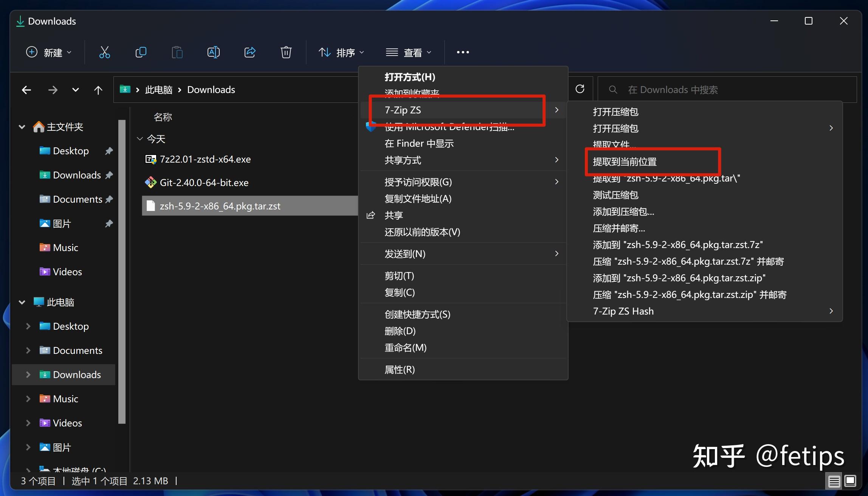Collapse the 今天 file group
Screen dimensions: 868x496
point(139,139)
